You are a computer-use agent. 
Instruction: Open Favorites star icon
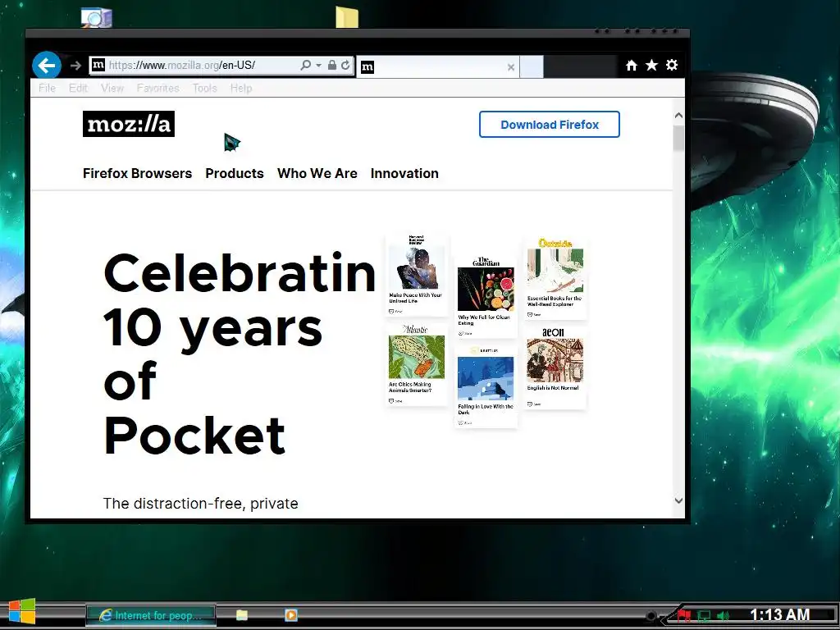pos(651,66)
